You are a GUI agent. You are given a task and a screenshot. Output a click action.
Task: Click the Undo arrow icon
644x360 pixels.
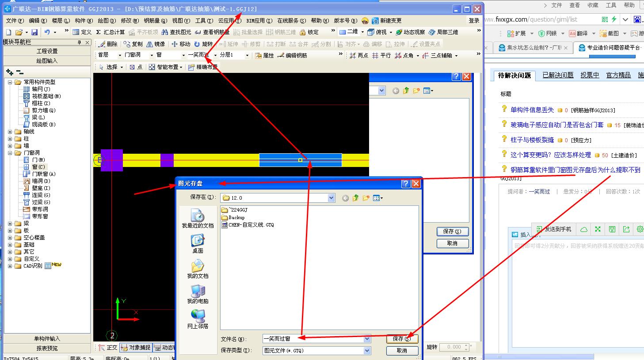pos(47,32)
